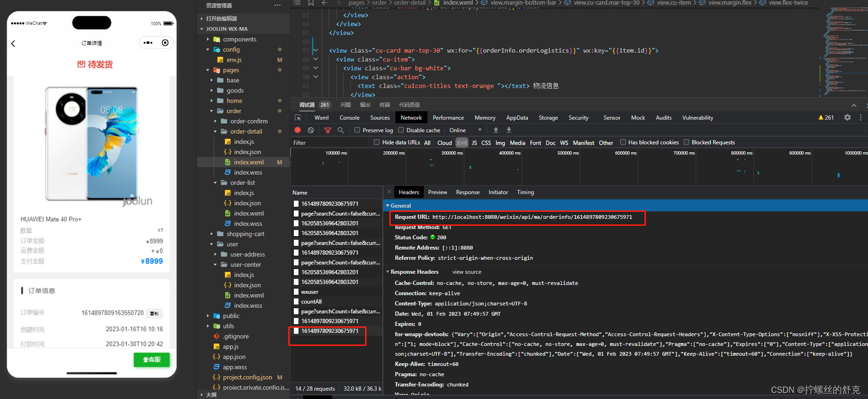Image resolution: width=868 pixels, height=399 pixels.
Task: Click the network timeline overview at 500000 ms
Action: click(x=579, y=167)
